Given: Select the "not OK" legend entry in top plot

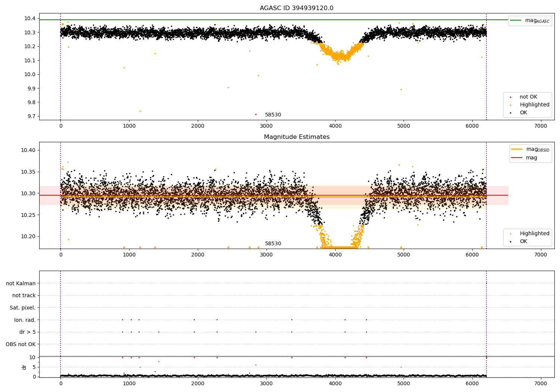Looking at the screenshot, I should coord(528,97).
